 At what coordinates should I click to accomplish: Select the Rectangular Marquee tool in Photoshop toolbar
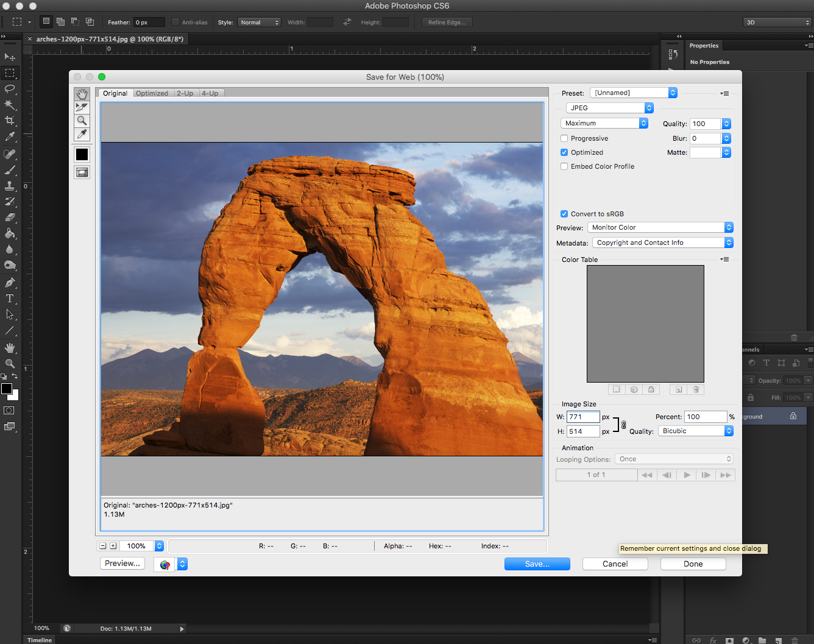10,73
